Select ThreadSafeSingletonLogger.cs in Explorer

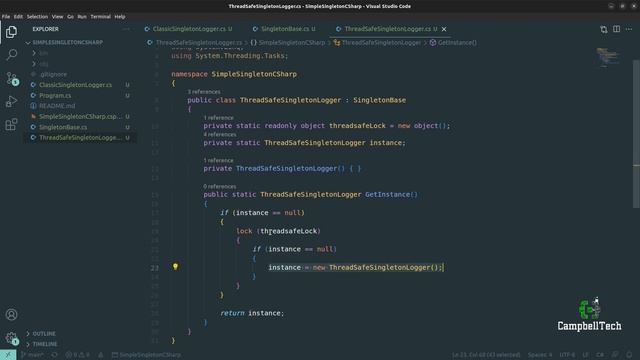click(80, 138)
